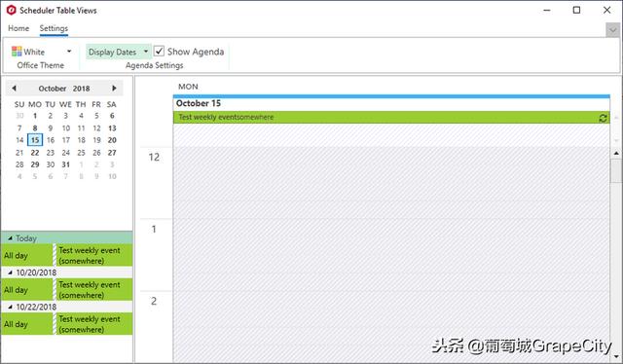Collapse the ribbon with the chevron button
This screenshot has width=623, height=364.
[x=613, y=30]
